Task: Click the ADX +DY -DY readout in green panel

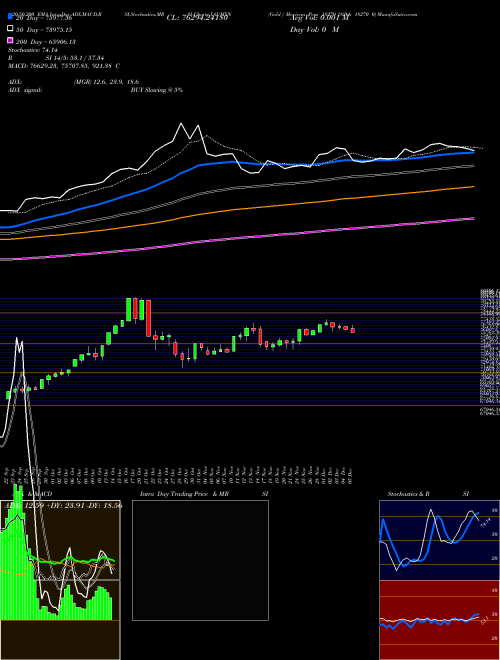Action: [x=63, y=505]
